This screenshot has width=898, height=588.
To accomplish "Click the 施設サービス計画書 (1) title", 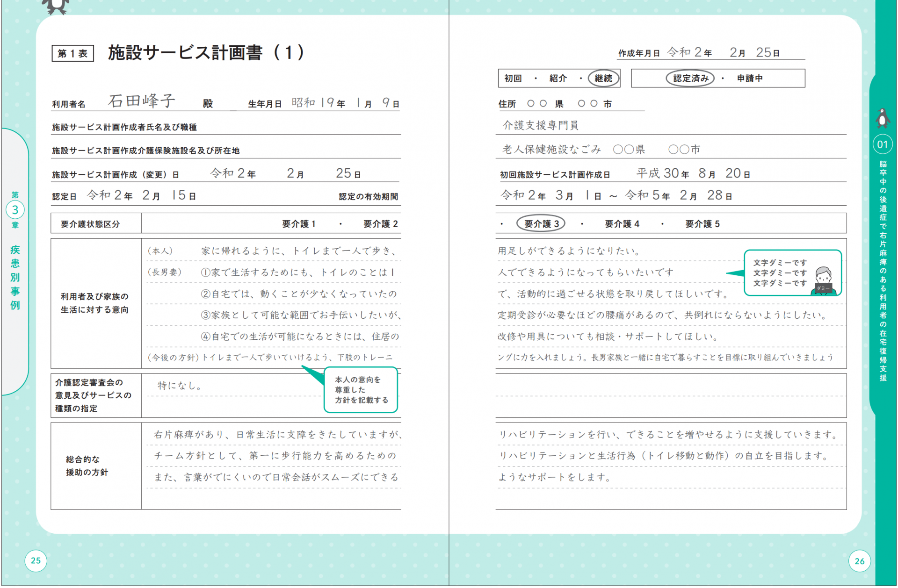I will (x=206, y=53).
